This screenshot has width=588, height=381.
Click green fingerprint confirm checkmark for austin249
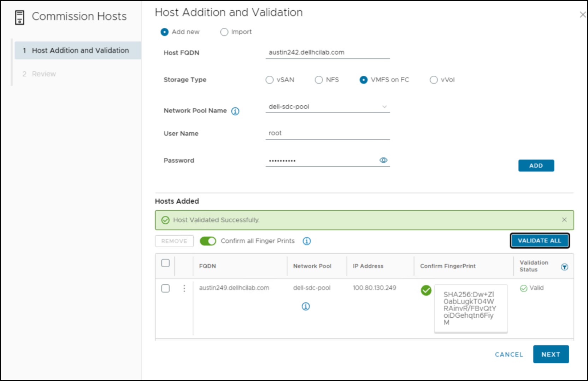tap(426, 290)
